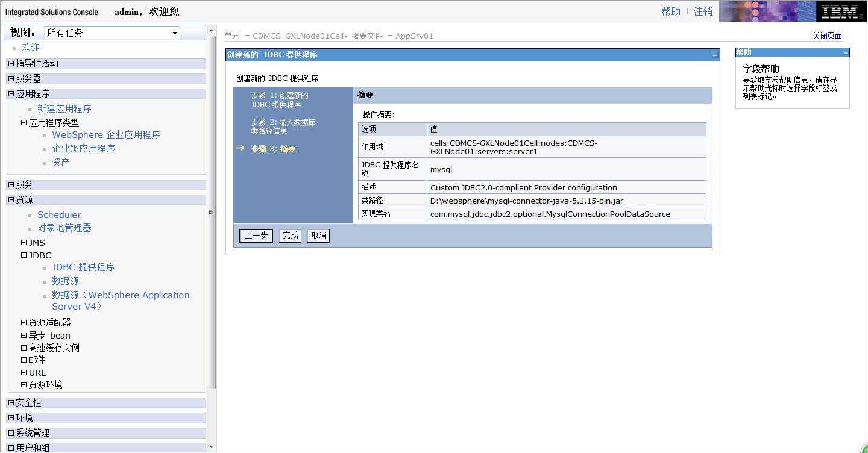Click the 实现类名 MysqlConnectionPoolDataSource value
Screen dimensions: 868x453
tap(550, 214)
